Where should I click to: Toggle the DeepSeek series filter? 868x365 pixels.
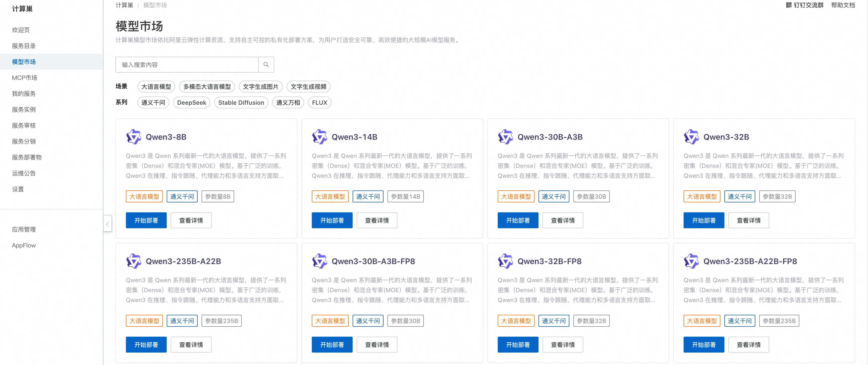coord(191,102)
